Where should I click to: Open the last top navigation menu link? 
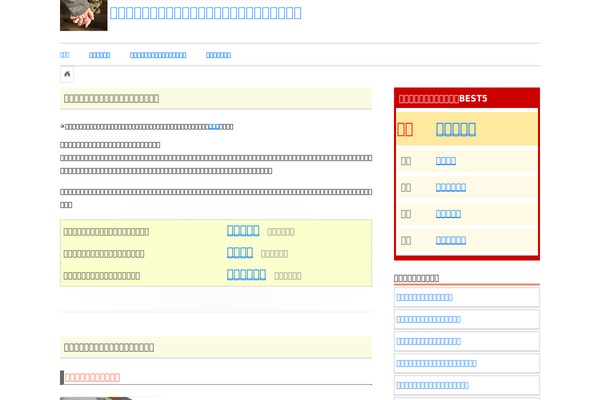tap(218, 55)
